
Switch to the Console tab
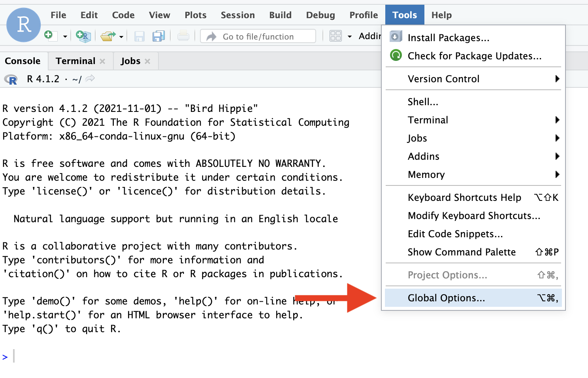(x=23, y=61)
